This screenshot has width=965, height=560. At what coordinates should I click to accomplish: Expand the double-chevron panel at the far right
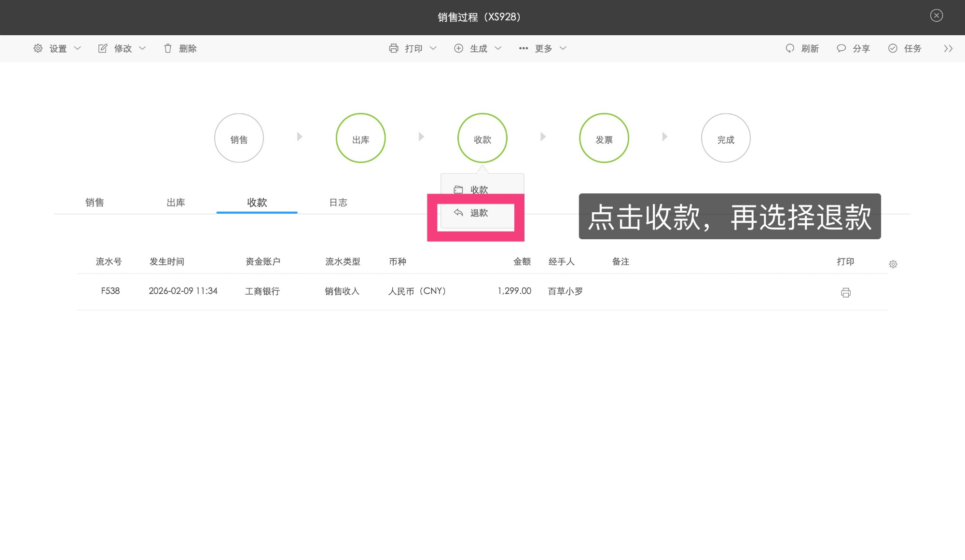[948, 48]
